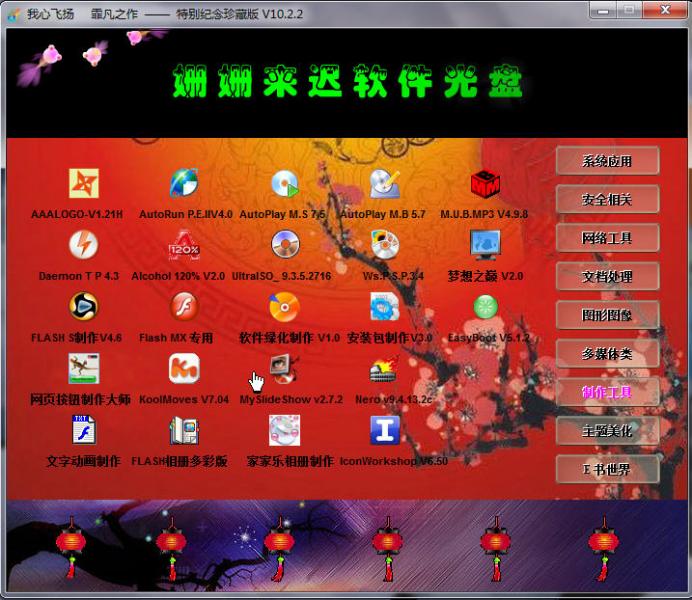Click the 家家乐相册制作 label text
The width and height of the screenshot is (692, 600).
coord(290,461)
